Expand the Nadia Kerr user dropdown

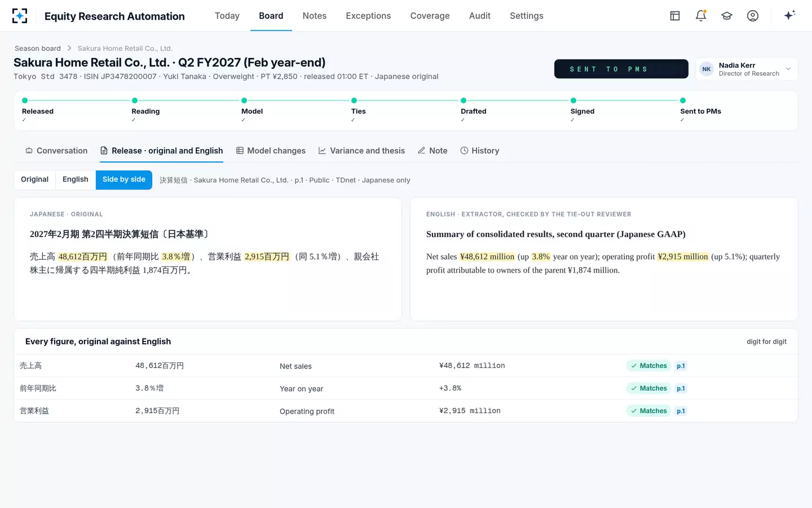click(747, 69)
